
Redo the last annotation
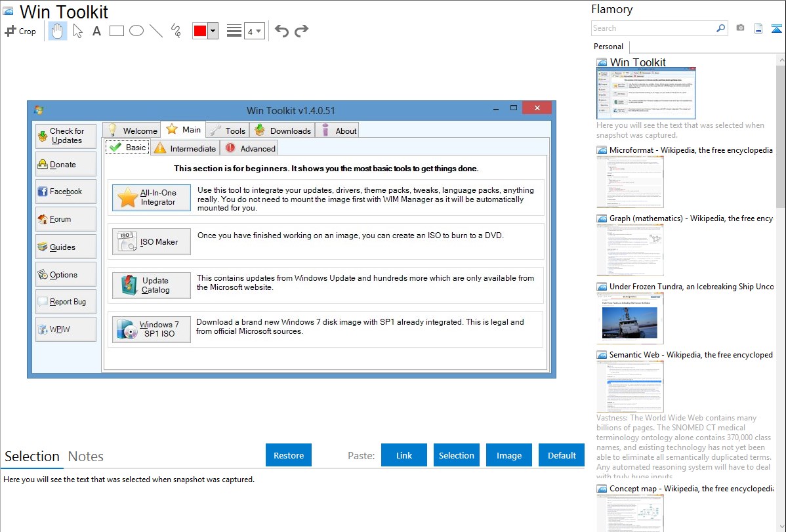coord(301,31)
